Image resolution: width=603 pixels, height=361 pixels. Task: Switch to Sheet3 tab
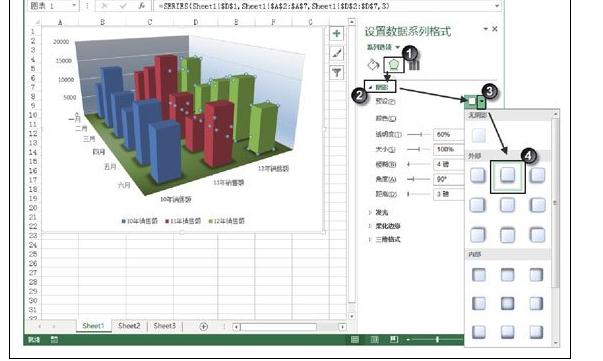pyautogui.click(x=165, y=326)
